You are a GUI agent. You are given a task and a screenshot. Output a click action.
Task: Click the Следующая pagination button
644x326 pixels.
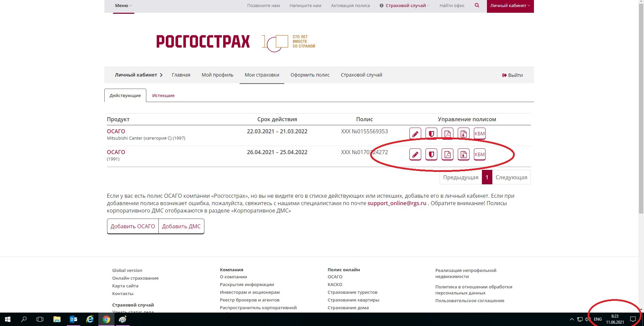(x=511, y=177)
